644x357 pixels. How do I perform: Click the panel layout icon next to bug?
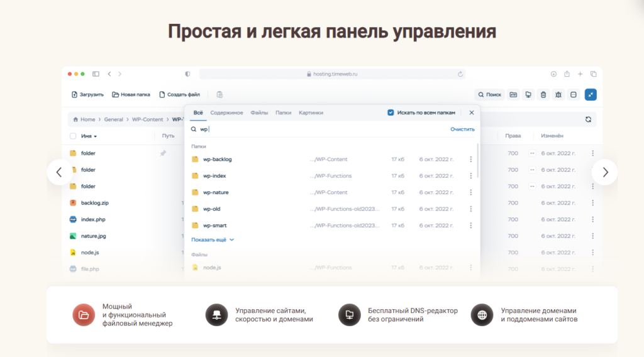pyautogui.click(x=574, y=95)
